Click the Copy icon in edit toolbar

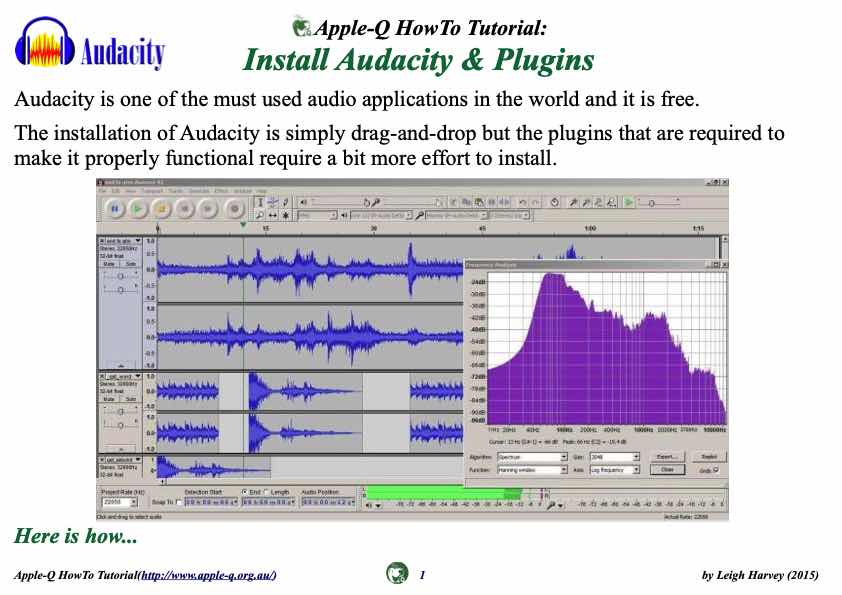click(x=466, y=202)
